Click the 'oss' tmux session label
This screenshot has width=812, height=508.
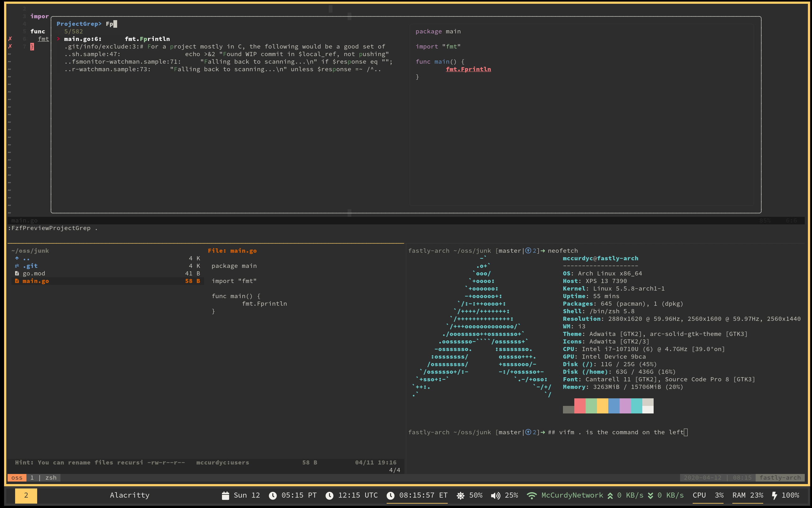pos(17,477)
